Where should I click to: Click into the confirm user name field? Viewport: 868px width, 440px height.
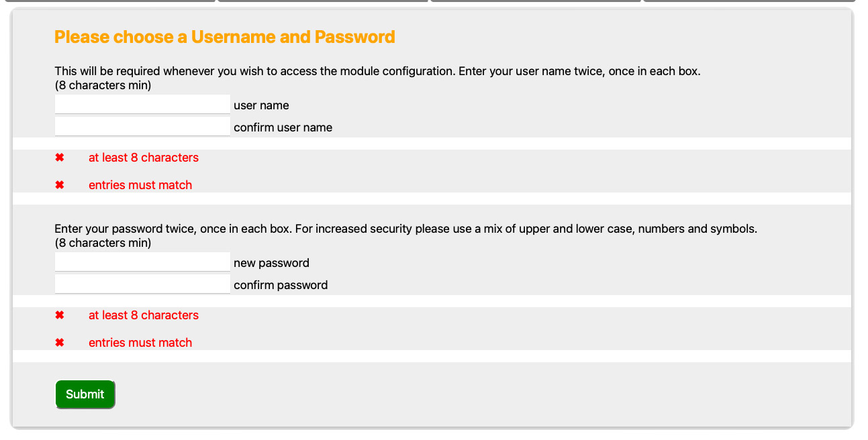[x=142, y=127]
